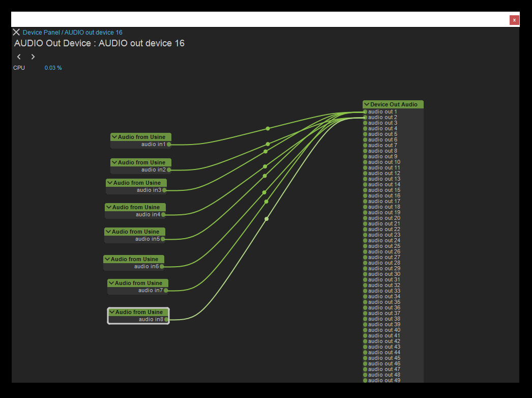
Task: Click the audio in4 output connector dot
Action: (163, 215)
